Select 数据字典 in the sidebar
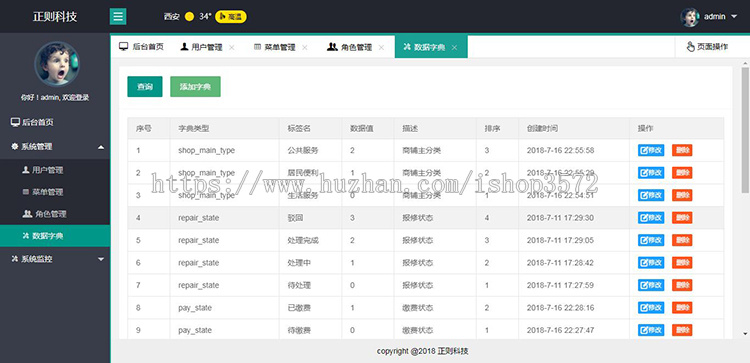 pos(55,236)
